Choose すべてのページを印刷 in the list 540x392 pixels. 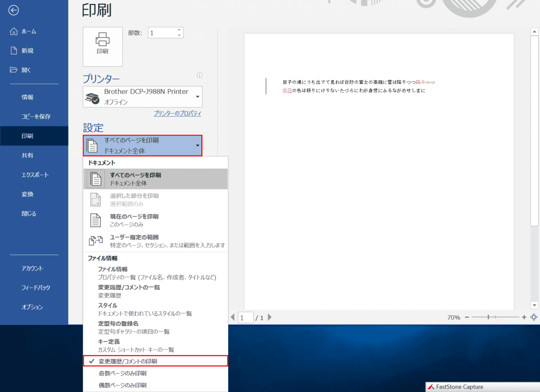[x=156, y=179]
